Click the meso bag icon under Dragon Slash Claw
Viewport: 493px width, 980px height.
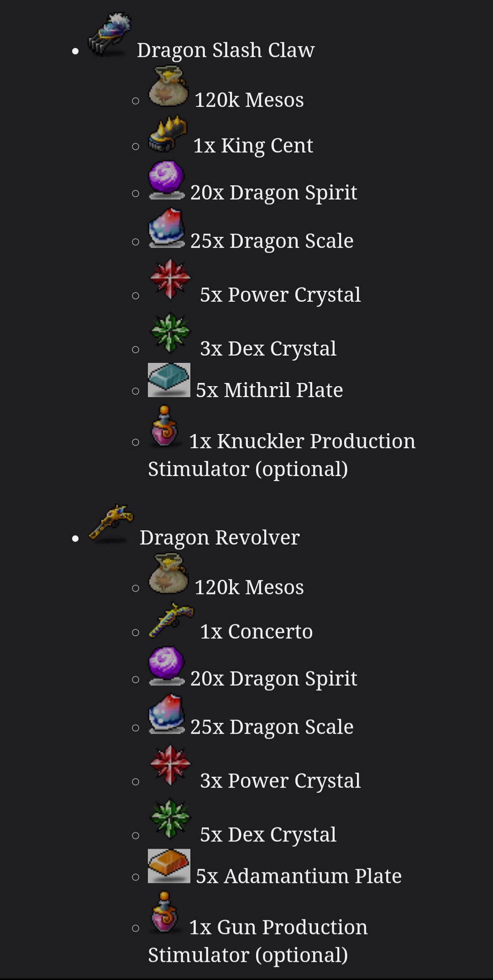168,87
